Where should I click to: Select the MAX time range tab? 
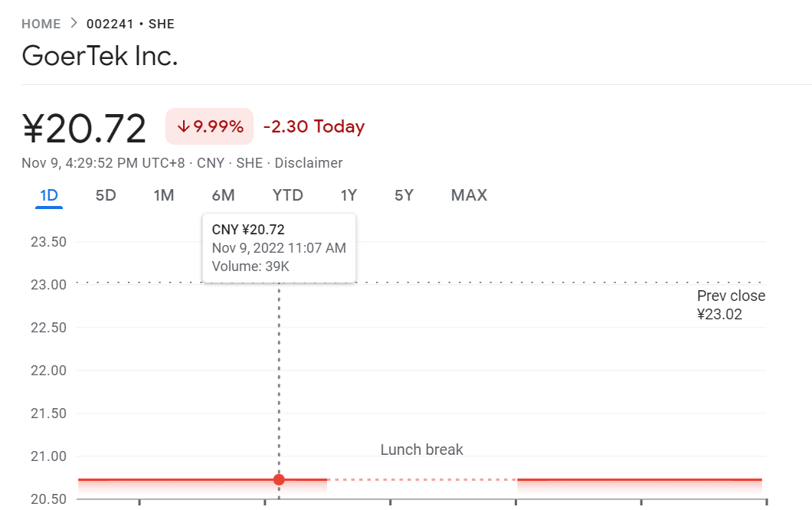pos(469,195)
